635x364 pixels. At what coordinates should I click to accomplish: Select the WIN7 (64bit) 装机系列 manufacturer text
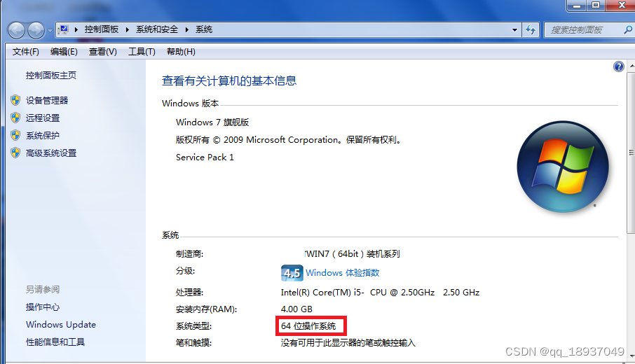click(353, 254)
